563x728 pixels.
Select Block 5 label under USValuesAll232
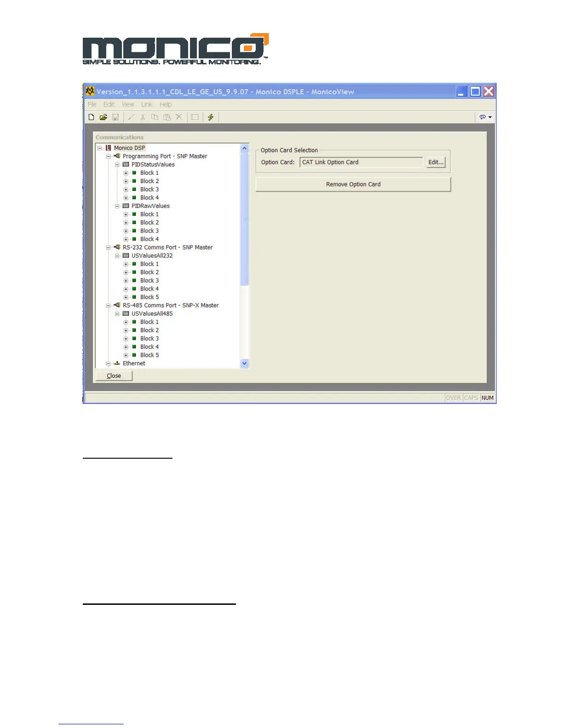click(x=149, y=297)
